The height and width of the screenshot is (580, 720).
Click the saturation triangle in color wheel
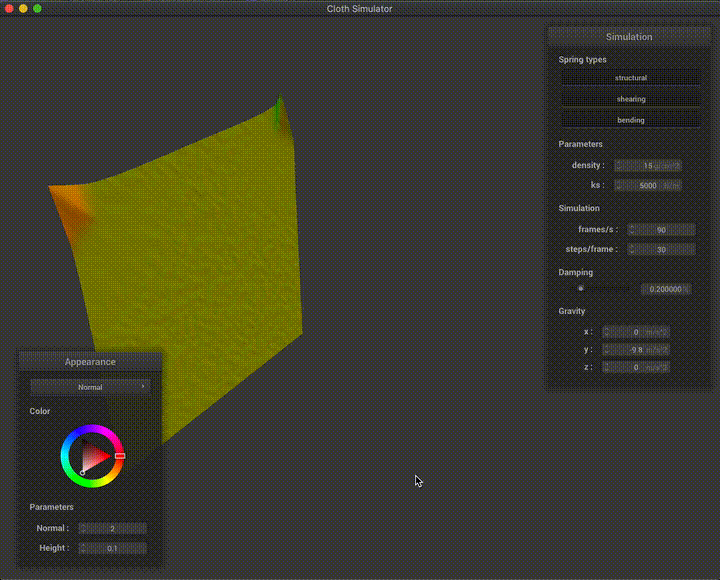[x=93, y=458]
